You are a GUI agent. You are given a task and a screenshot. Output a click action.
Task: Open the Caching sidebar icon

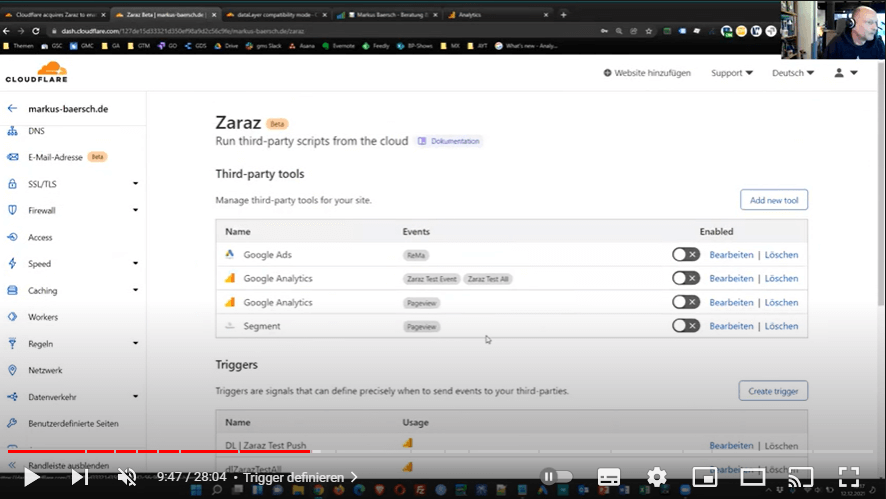[x=12, y=290]
